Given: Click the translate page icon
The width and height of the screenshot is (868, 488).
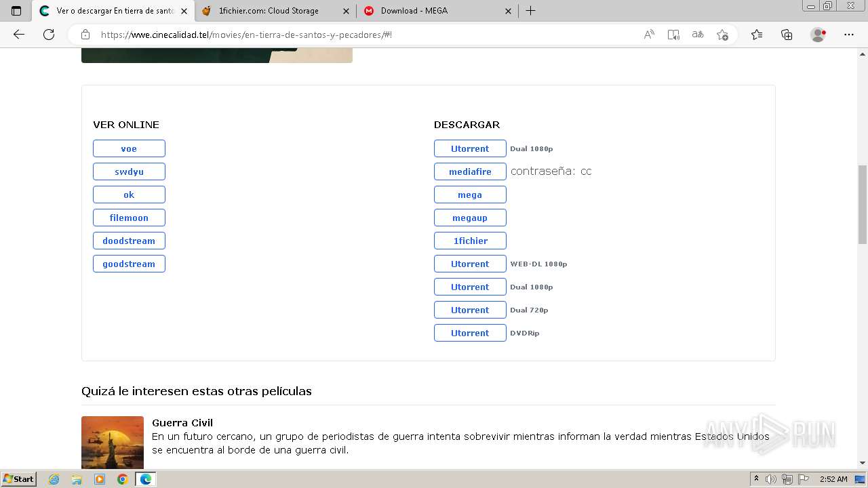Looking at the screenshot, I should pos(698,35).
